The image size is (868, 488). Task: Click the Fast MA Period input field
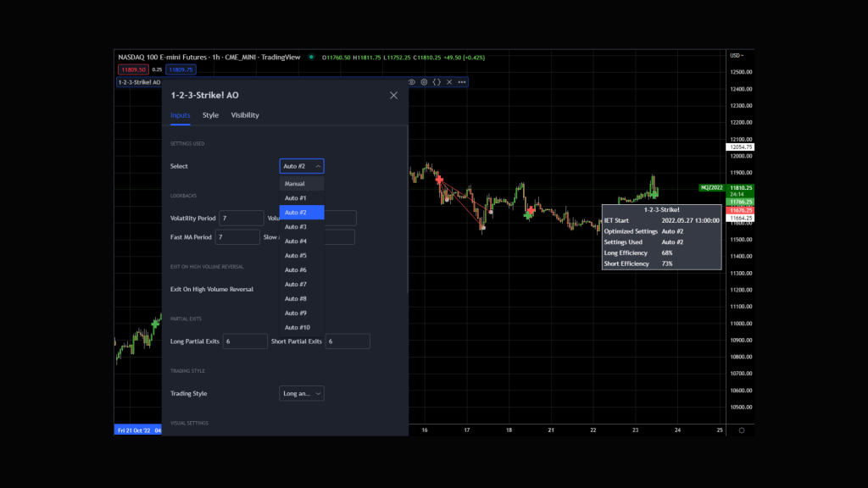[237, 237]
